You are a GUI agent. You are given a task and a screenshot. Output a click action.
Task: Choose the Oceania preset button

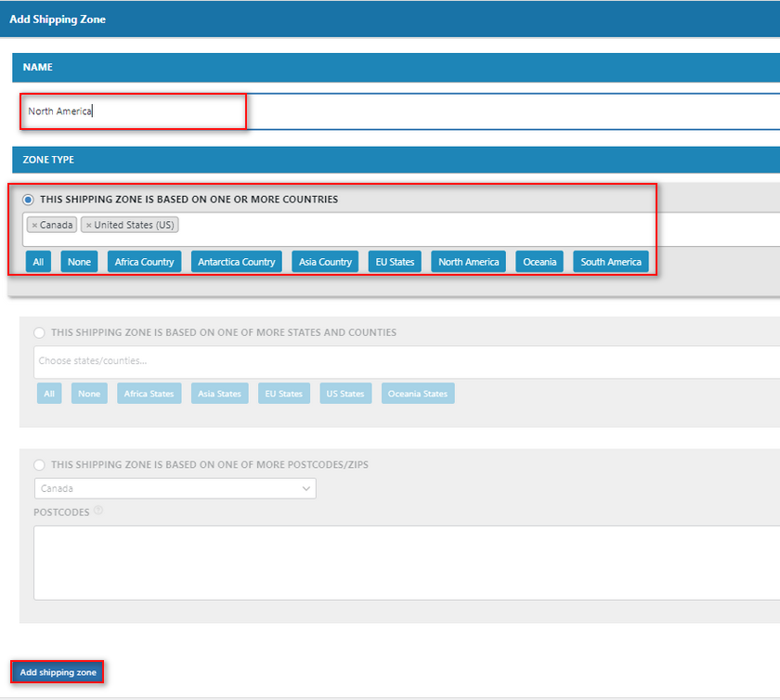coord(539,262)
